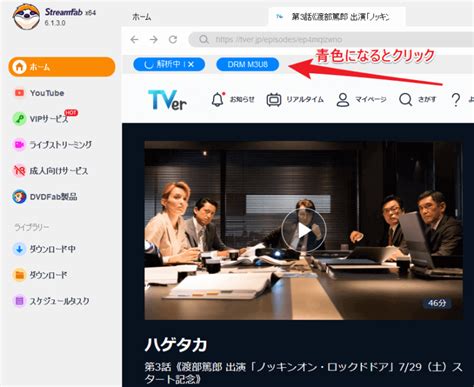
Task: Click the 第3話 episode description text
Action: pyautogui.click(x=303, y=373)
